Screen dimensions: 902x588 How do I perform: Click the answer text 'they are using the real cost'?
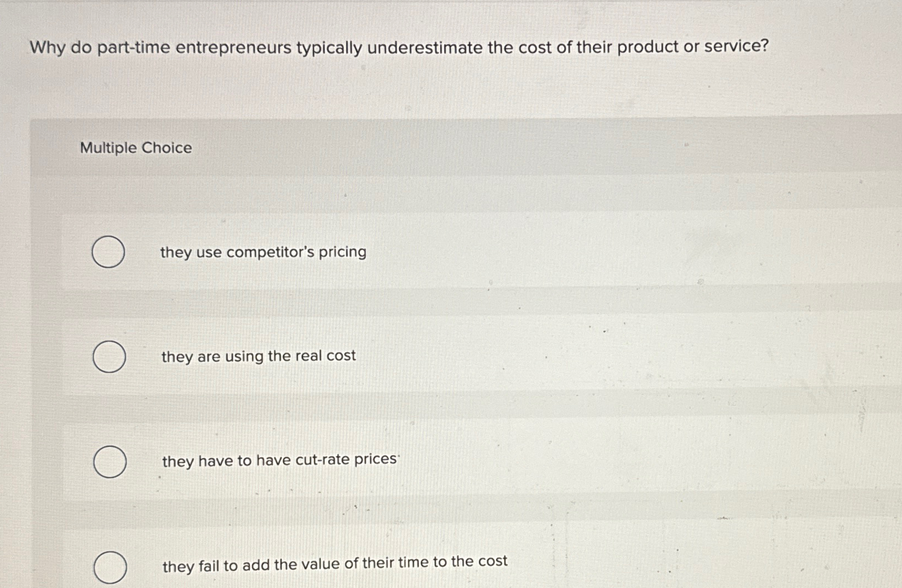click(x=259, y=356)
